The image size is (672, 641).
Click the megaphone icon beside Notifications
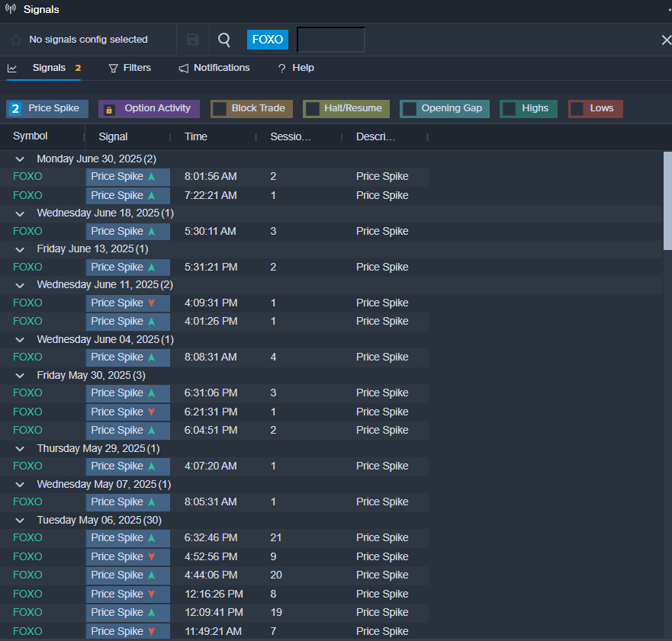tap(183, 69)
